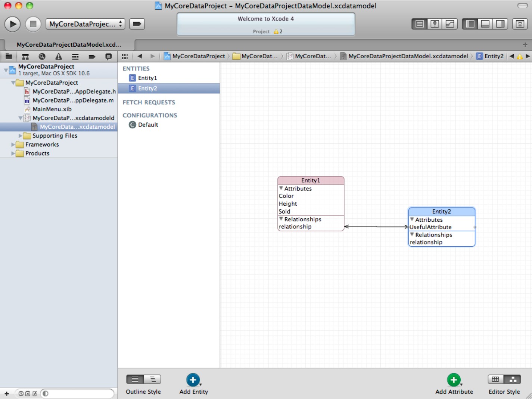Expand the Products group
The image size is (532, 399).
tap(13, 153)
